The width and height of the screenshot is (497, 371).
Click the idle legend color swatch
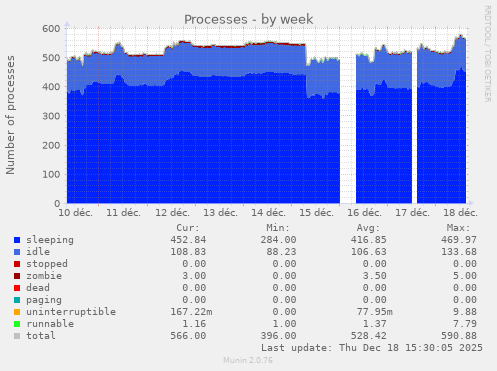[x=17, y=252]
